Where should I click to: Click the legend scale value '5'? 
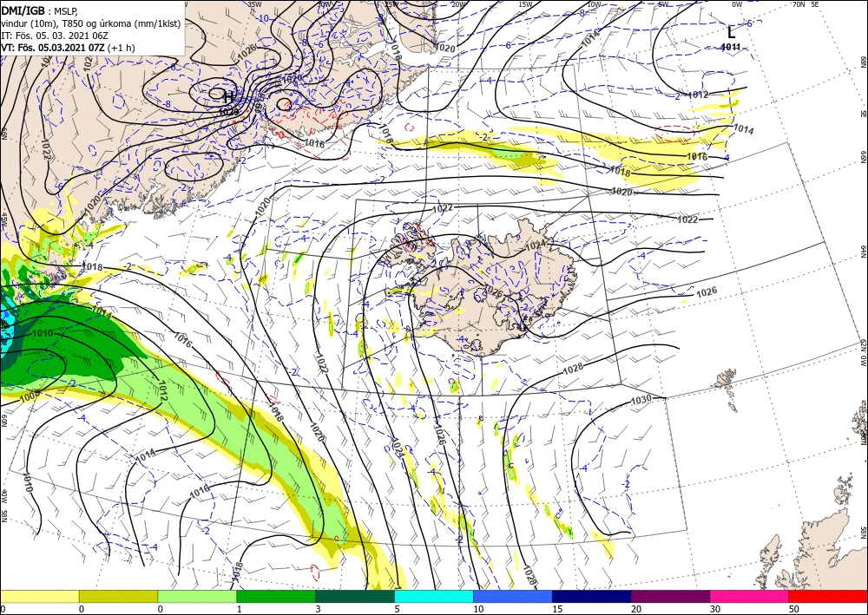pyautogui.click(x=395, y=609)
